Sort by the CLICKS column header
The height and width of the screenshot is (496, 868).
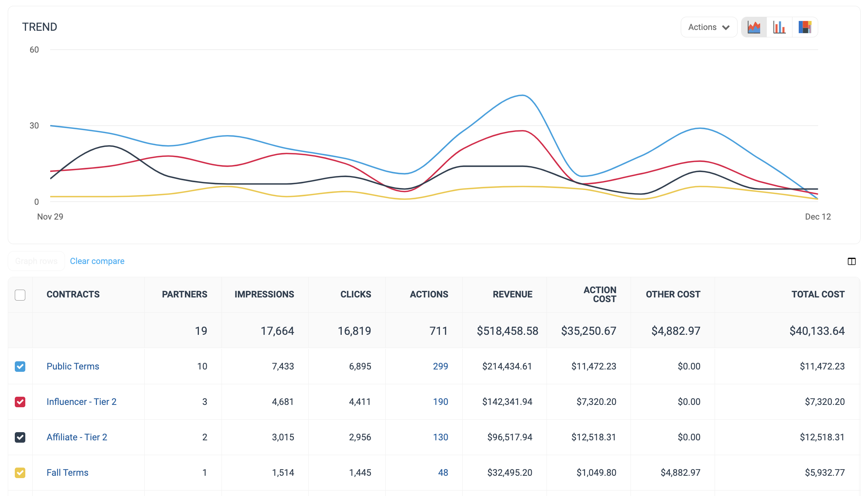click(356, 294)
